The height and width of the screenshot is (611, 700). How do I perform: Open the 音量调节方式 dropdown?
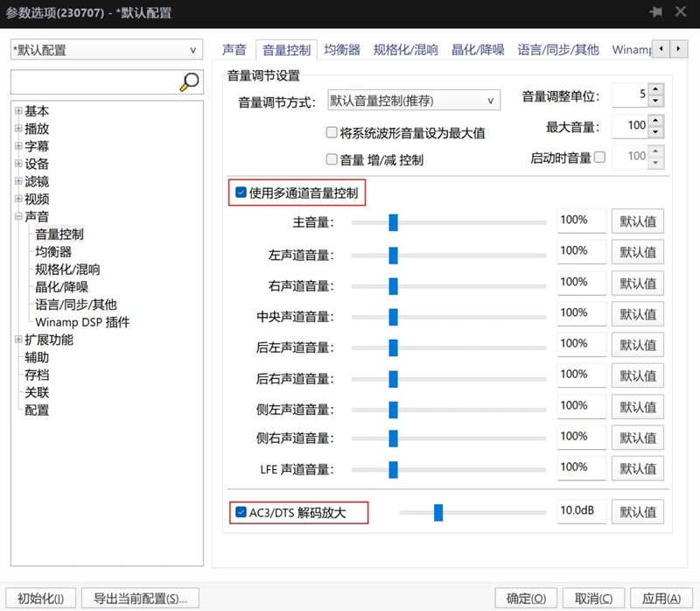[413, 102]
